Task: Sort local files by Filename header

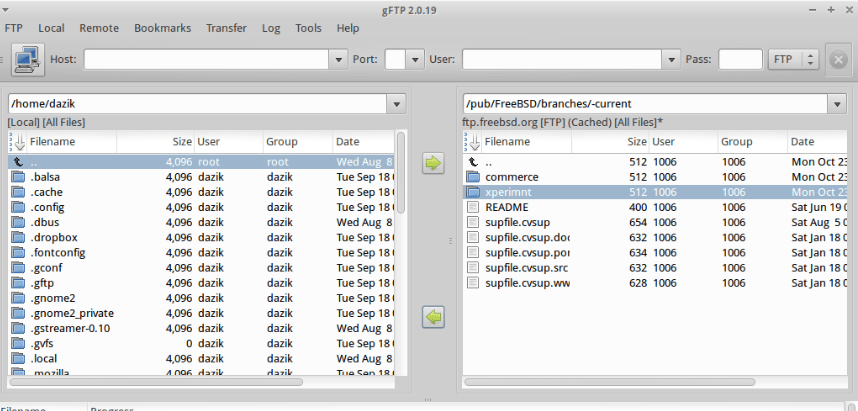Action: tap(72, 142)
